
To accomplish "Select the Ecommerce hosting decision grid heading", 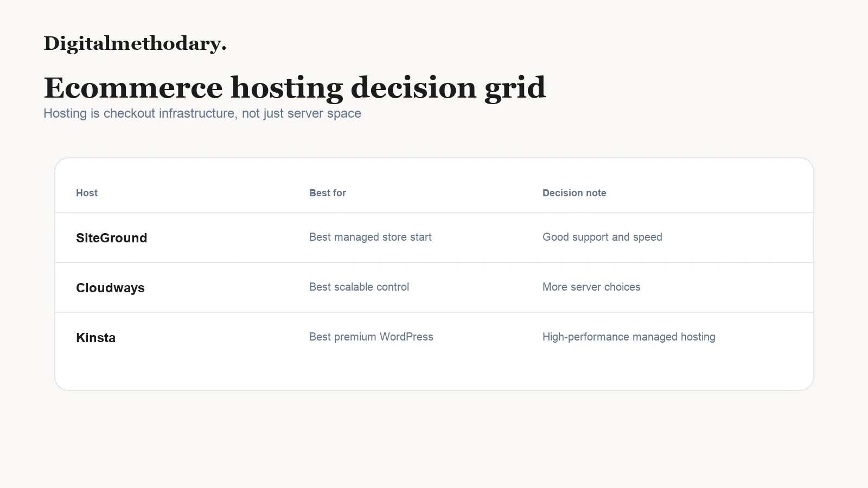I will 295,88.
